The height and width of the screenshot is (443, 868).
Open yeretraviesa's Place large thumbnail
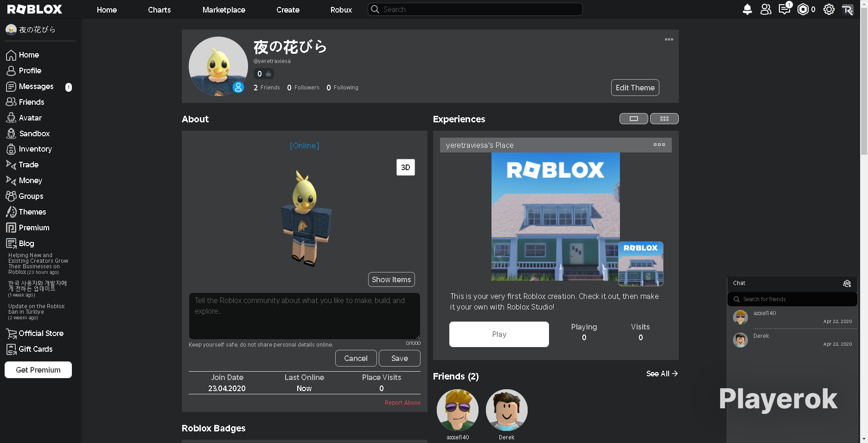click(x=555, y=217)
